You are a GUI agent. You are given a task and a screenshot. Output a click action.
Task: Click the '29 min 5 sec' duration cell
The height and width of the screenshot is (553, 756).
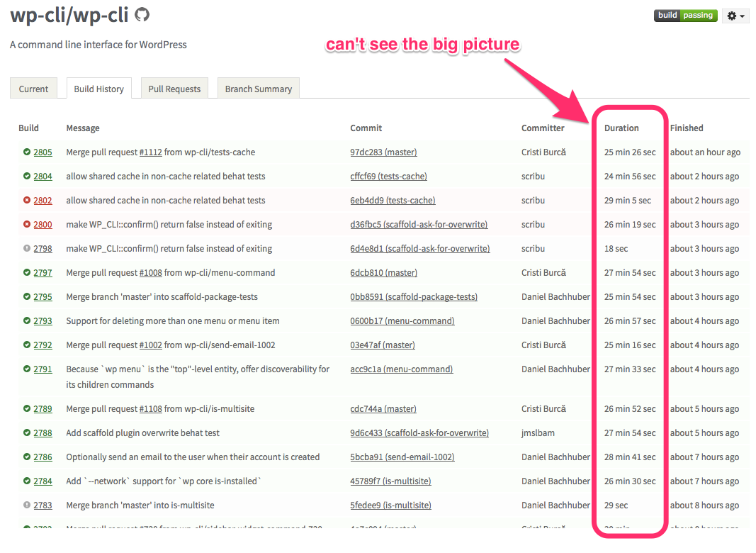[628, 200]
